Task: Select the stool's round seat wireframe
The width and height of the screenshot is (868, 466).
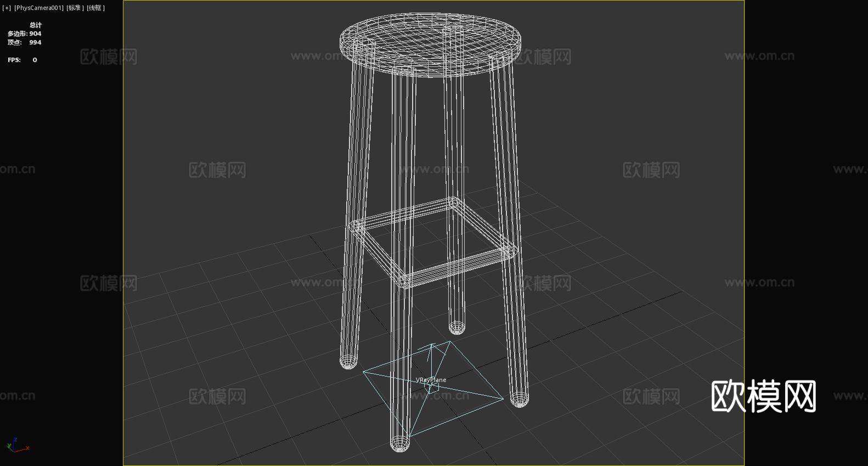Action: [x=430, y=44]
